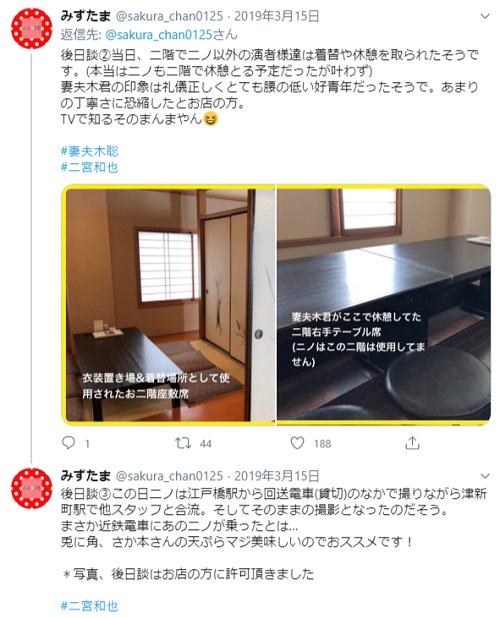Open the second tweet's 2019年3月15日 timestamp
This screenshot has height=618, width=500.
277,476
